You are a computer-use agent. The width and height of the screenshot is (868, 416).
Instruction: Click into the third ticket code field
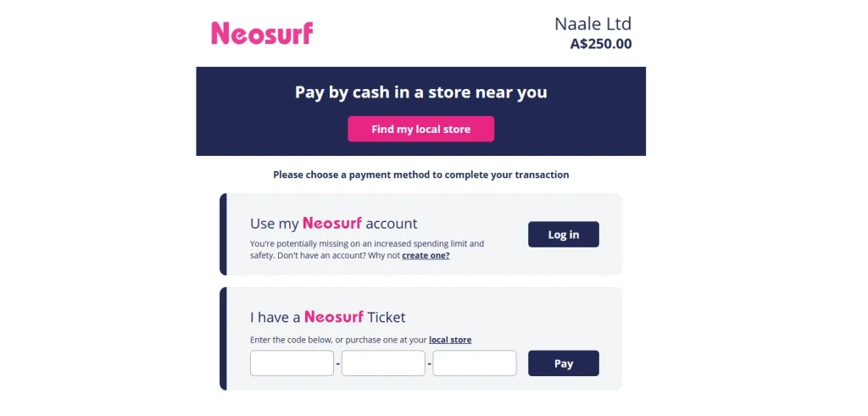click(x=475, y=363)
